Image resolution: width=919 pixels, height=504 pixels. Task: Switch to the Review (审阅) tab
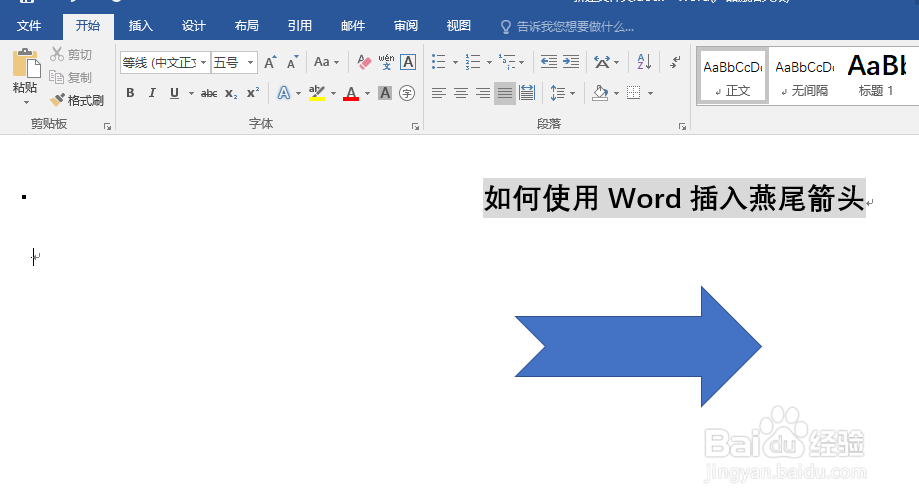[406, 26]
